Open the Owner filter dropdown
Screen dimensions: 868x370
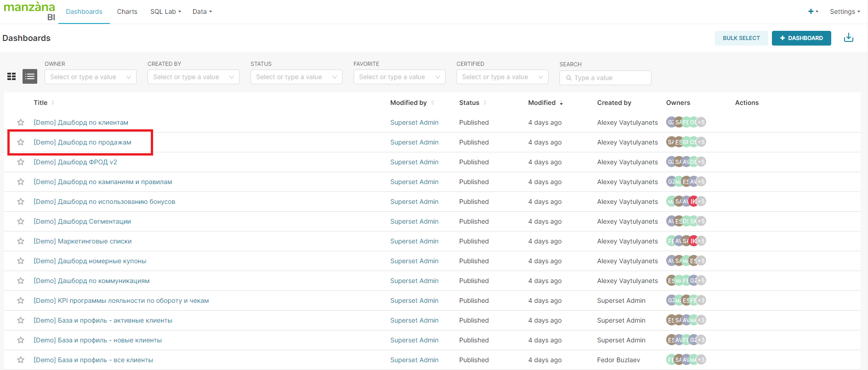[x=90, y=77]
